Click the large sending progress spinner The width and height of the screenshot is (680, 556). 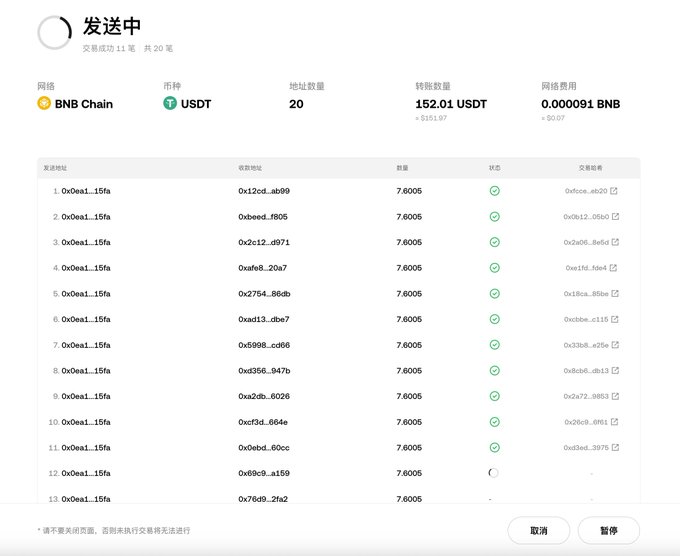pyautogui.click(x=55, y=33)
